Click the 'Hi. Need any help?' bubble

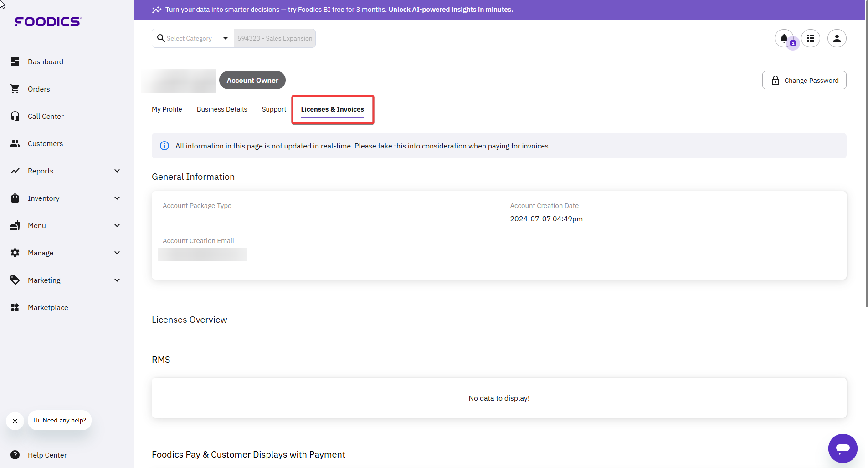60,420
